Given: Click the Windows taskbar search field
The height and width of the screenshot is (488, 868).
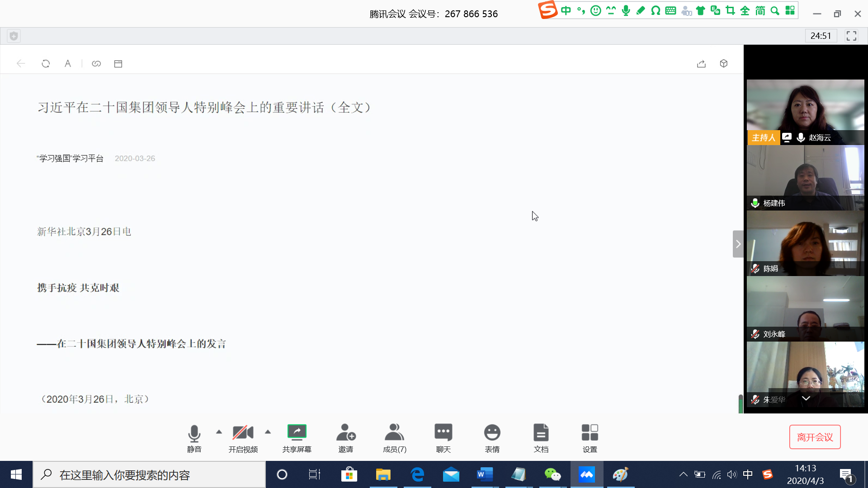Looking at the screenshot, I should pos(149,474).
